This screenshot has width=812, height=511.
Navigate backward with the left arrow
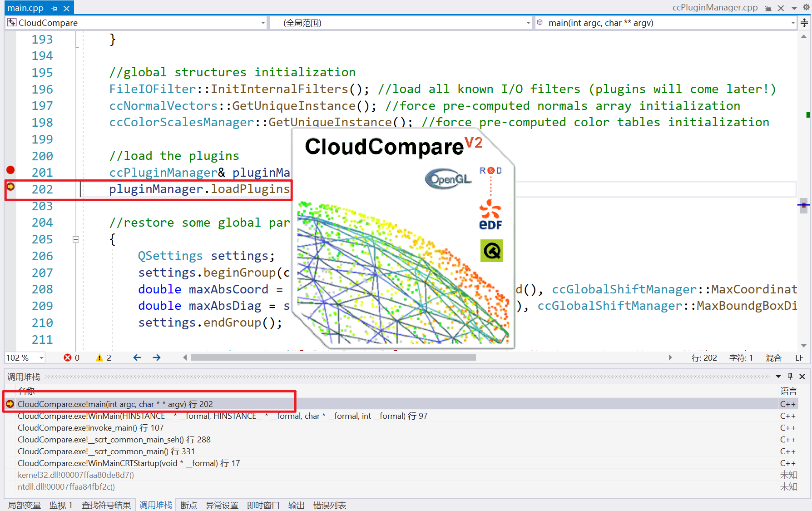tap(137, 358)
